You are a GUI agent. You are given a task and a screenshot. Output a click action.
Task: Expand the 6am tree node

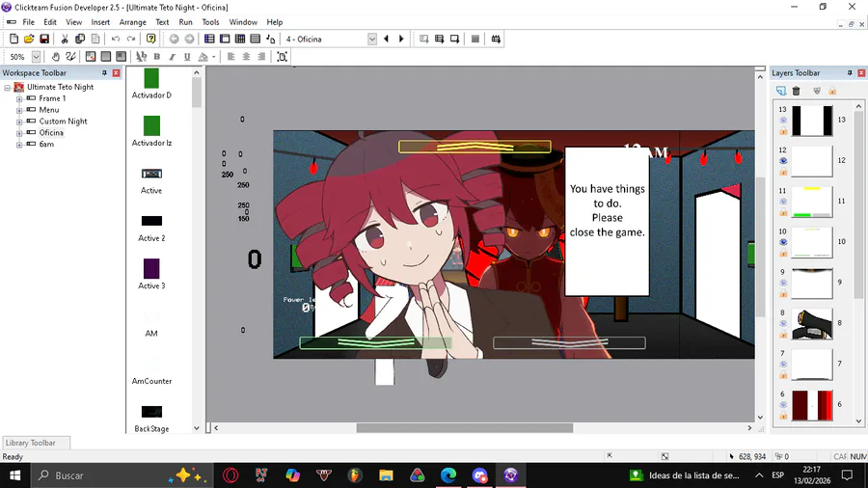pos(19,145)
